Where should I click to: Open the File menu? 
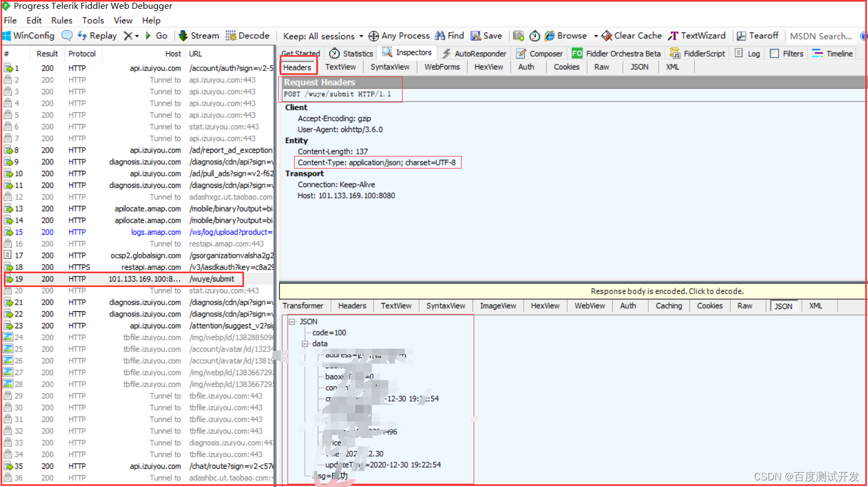(10, 20)
